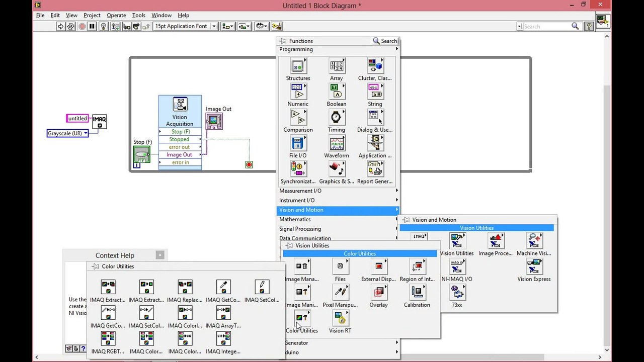This screenshot has width=644, height=362.
Task: Click the Run Continuously button
Action: tap(71, 26)
